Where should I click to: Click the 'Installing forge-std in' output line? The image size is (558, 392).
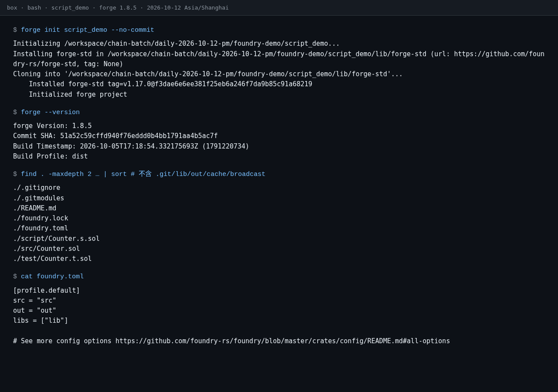tap(279, 54)
